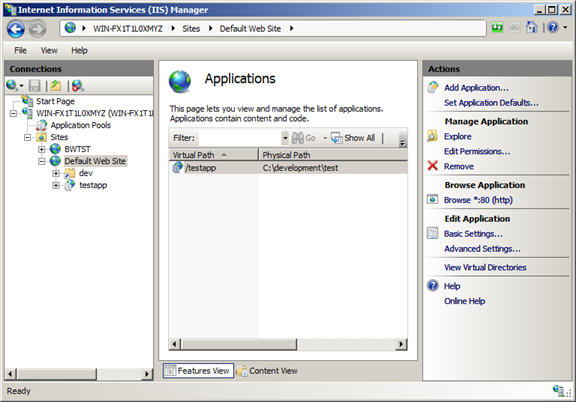576x402 pixels.
Task: Click the grayed Forward navigation arrow
Action: [37, 29]
